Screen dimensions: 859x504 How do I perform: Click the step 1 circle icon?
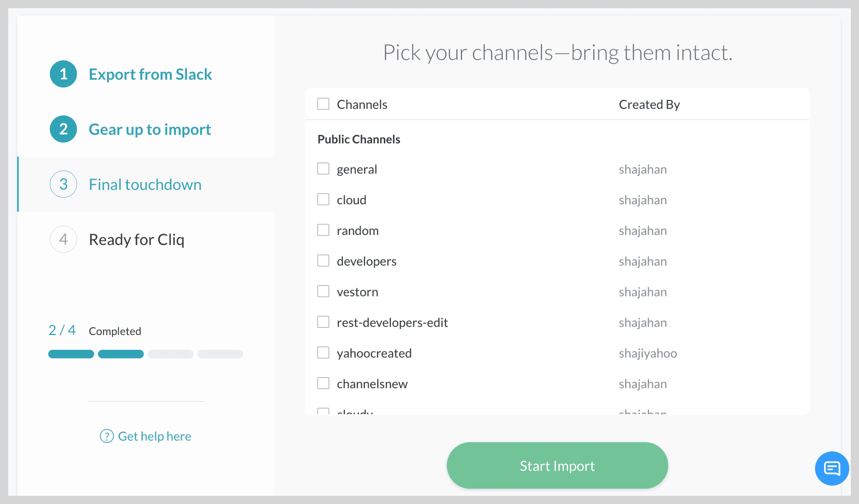point(63,74)
